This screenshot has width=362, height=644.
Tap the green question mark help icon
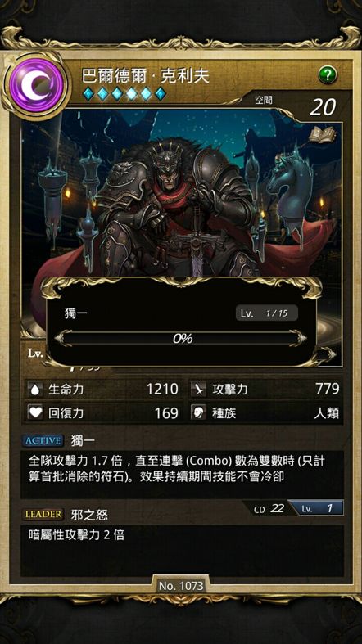pyautogui.click(x=328, y=74)
